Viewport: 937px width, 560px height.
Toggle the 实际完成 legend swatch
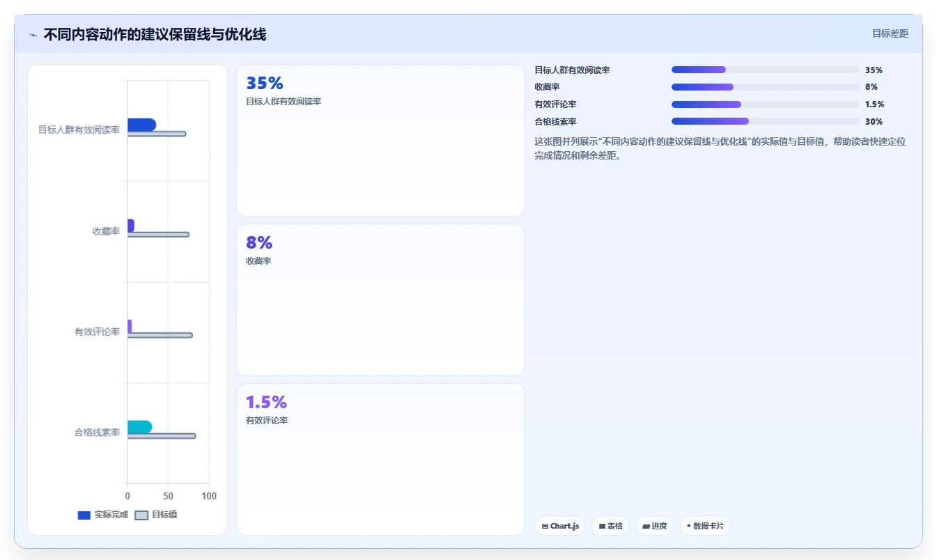(x=84, y=515)
